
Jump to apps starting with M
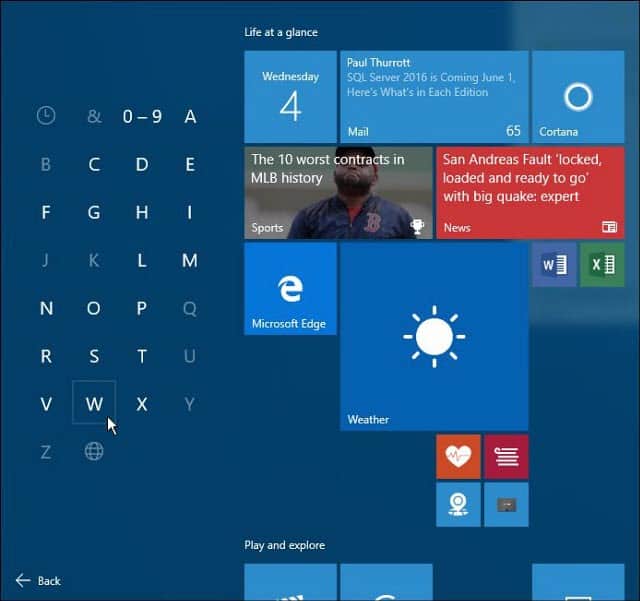click(x=190, y=260)
